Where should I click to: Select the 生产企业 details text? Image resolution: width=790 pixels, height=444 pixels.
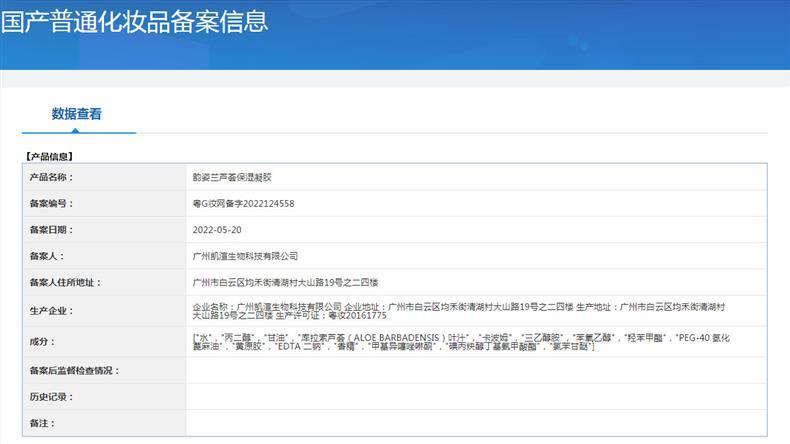coord(459,311)
